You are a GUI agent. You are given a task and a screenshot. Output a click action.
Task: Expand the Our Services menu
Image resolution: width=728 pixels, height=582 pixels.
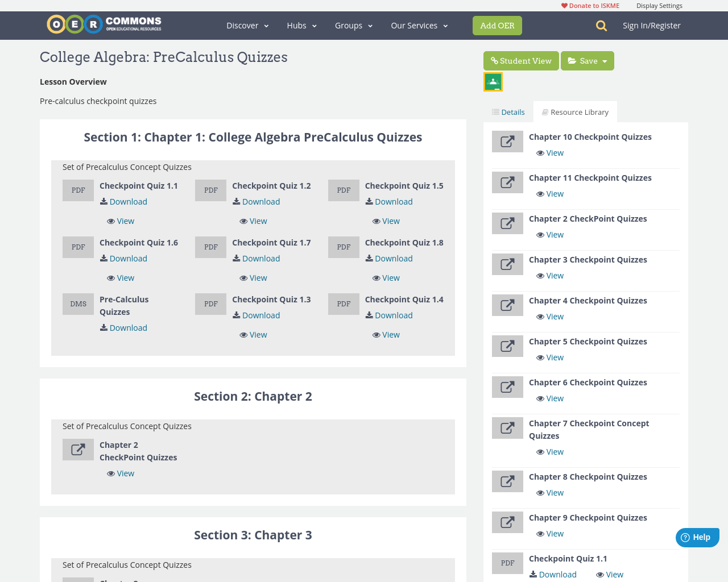[x=419, y=25]
